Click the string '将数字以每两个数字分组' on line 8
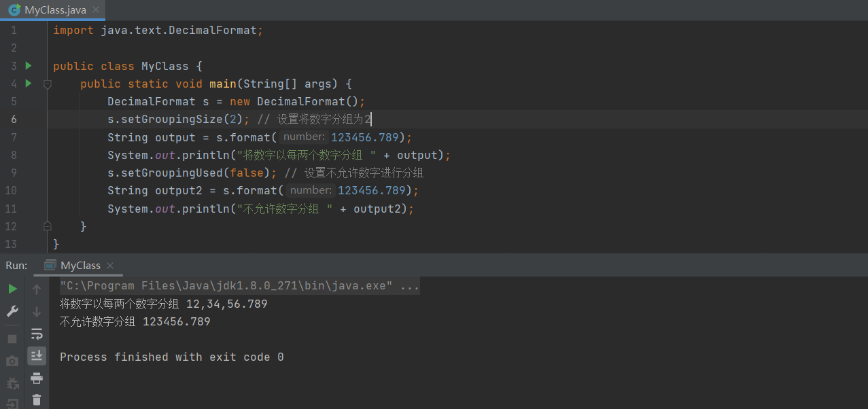 click(306, 155)
